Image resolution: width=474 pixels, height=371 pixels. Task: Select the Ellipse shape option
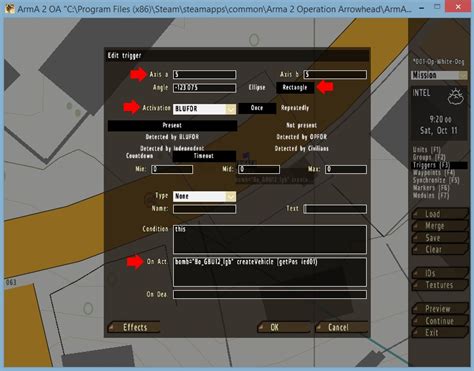(x=257, y=87)
